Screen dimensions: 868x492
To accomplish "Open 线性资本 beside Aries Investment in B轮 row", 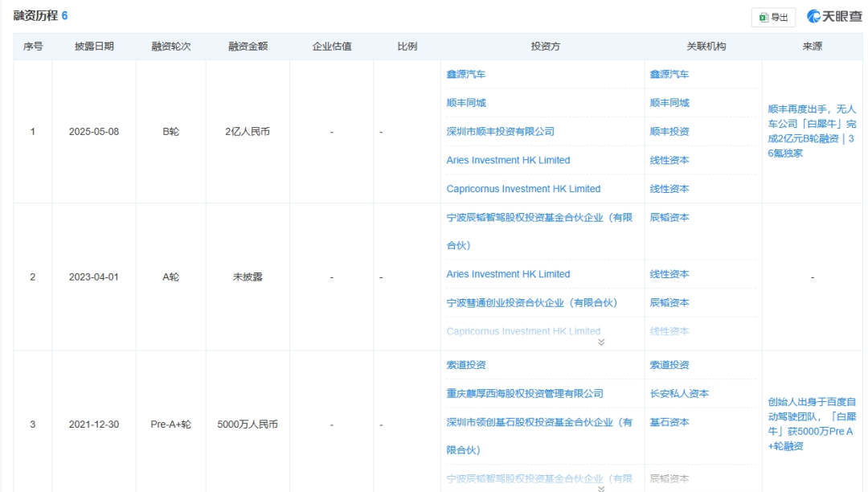I will coord(669,161).
